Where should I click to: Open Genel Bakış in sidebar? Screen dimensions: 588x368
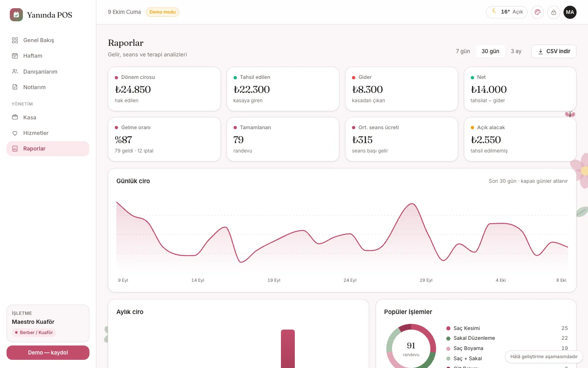48,40
